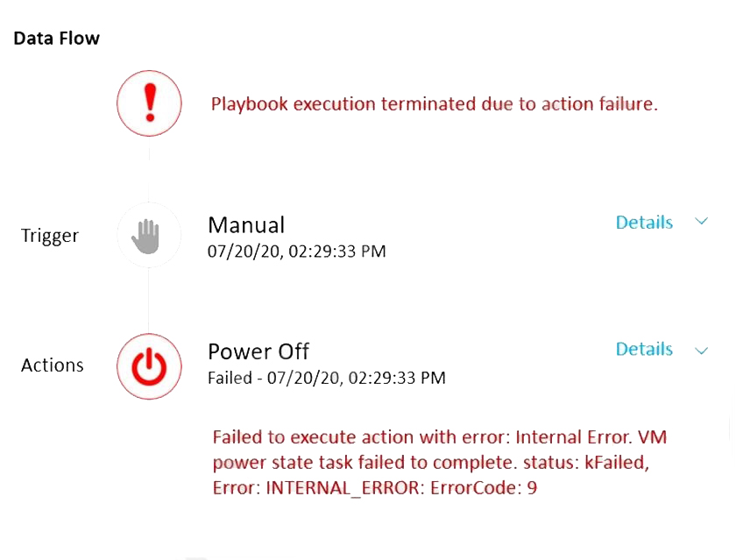Expand the chevron beside Manual trigger Details
The height and width of the screenshot is (560, 736).
(x=701, y=223)
